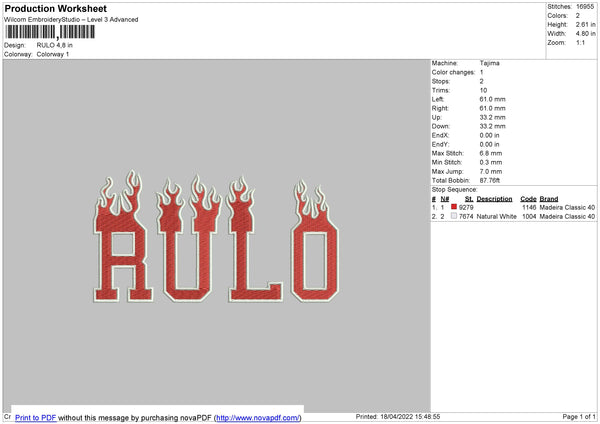Select the Production Worksheet title
Image resolution: width=600 pixels, height=424 pixels.
click(x=56, y=8)
